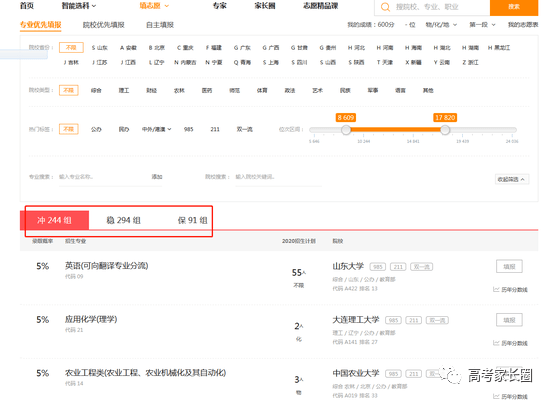Screen dimensions: 550x400
Task: Expand the 智能选科 menu dropdown
Action: 79,6
